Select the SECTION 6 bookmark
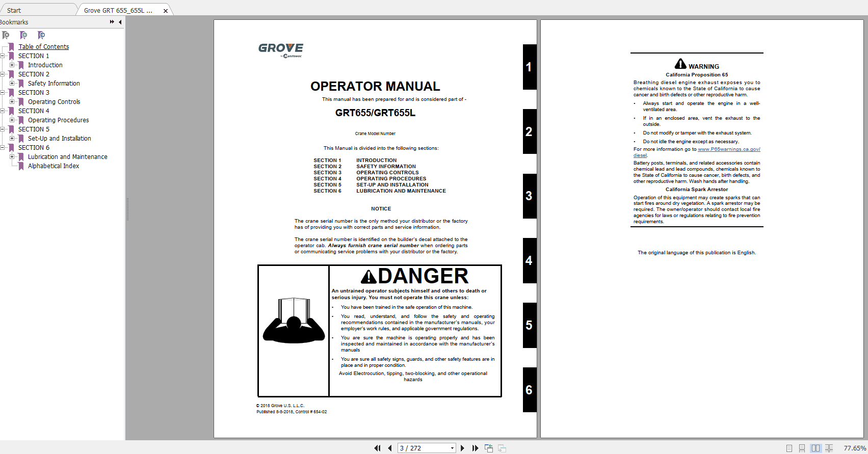 34,148
